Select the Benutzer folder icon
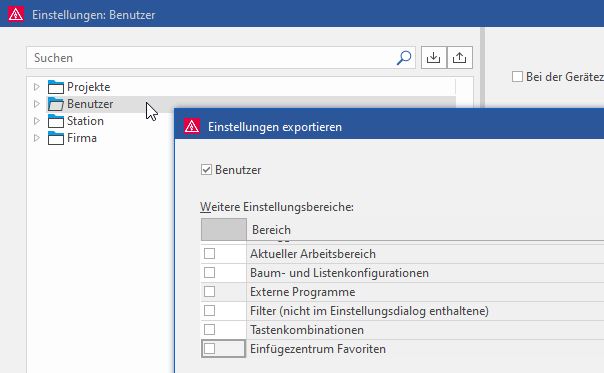The width and height of the screenshot is (604, 373). coord(56,104)
